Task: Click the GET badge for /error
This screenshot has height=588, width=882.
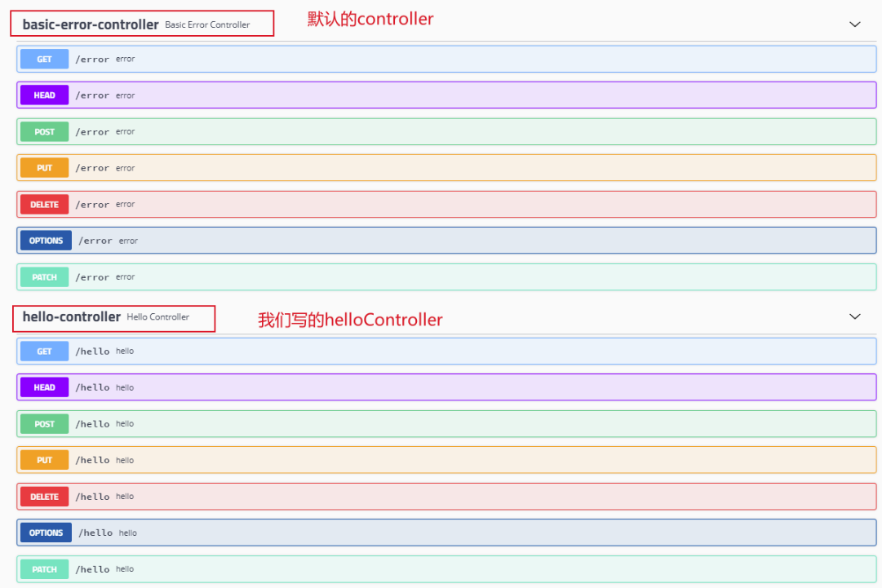Action: point(44,59)
